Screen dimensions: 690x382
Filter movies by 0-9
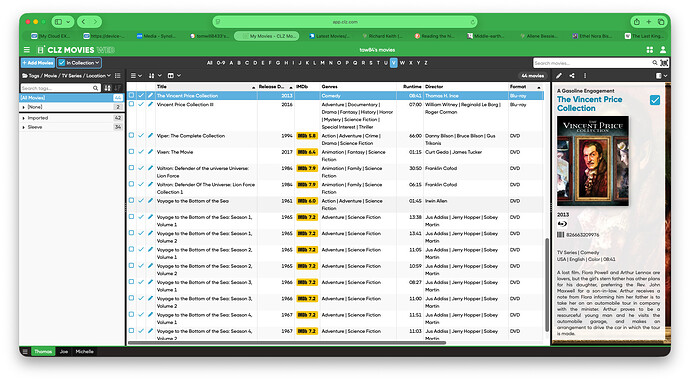[221, 63]
